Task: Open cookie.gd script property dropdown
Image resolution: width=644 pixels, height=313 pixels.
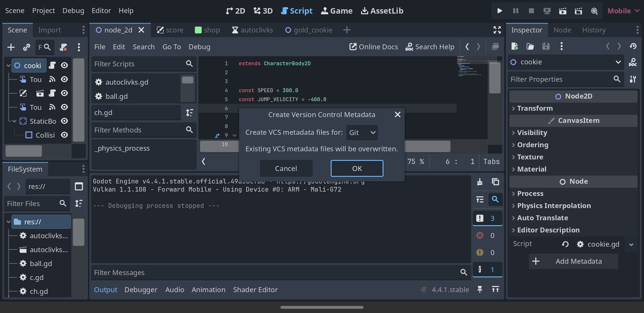Action: 631,244
